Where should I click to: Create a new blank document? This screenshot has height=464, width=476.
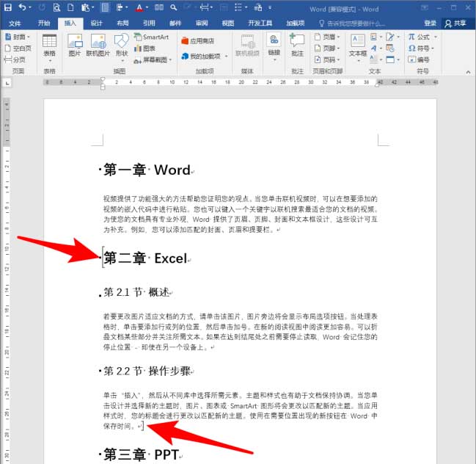pyautogui.click(x=70, y=7)
